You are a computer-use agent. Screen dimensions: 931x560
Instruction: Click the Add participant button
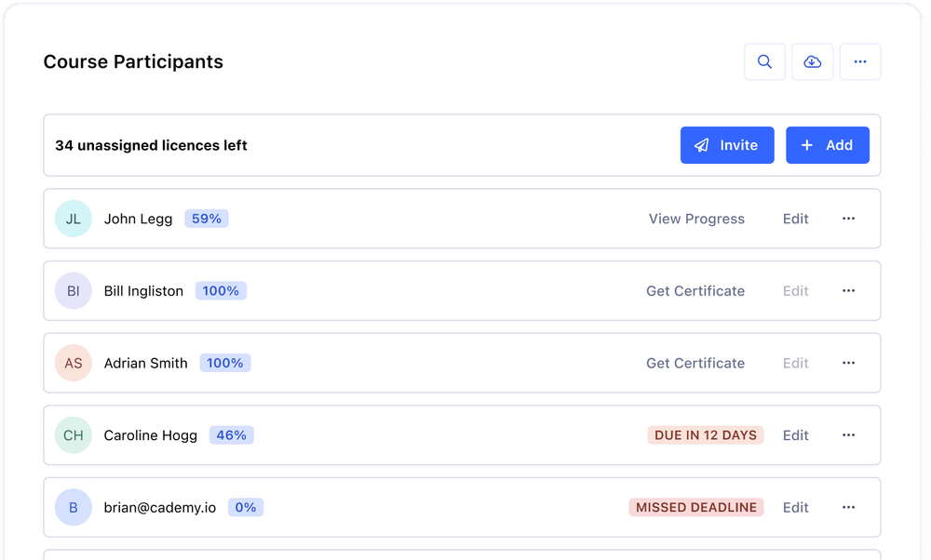827,145
